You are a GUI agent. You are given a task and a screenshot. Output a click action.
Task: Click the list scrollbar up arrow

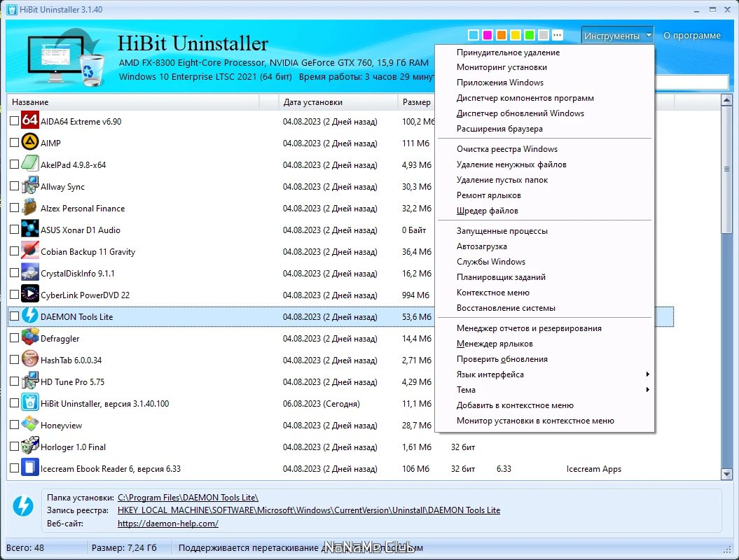(x=726, y=99)
